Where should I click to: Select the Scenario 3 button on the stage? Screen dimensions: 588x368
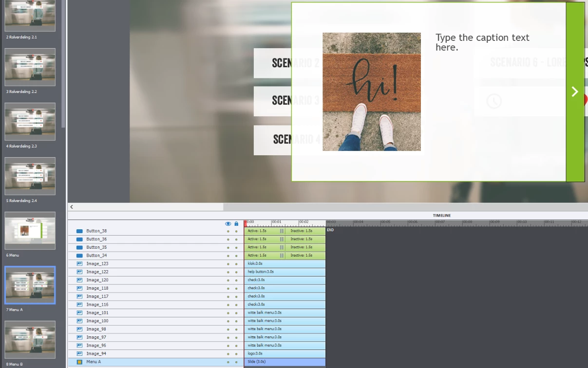(272, 101)
